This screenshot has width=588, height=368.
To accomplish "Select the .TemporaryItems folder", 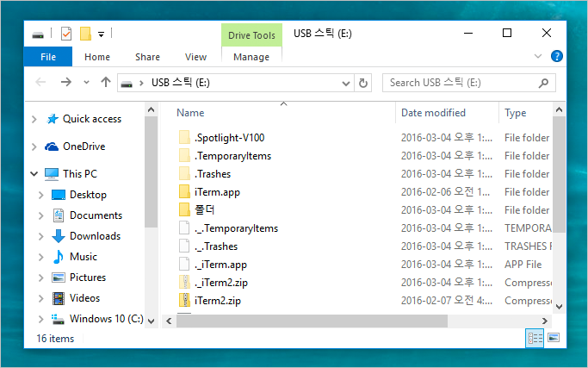I will click(x=232, y=156).
